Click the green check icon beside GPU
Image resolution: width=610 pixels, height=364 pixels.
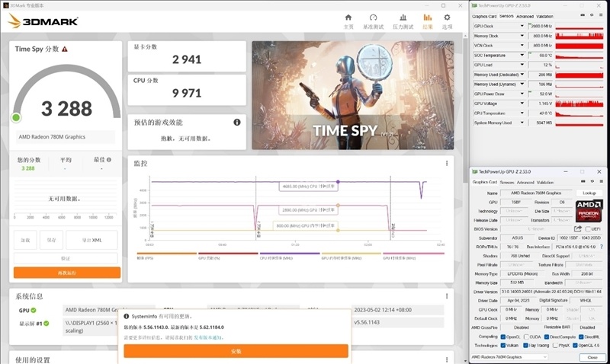(34, 311)
